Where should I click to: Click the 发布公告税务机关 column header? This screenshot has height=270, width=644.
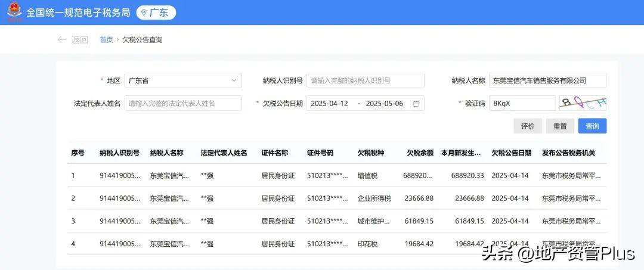569,153
